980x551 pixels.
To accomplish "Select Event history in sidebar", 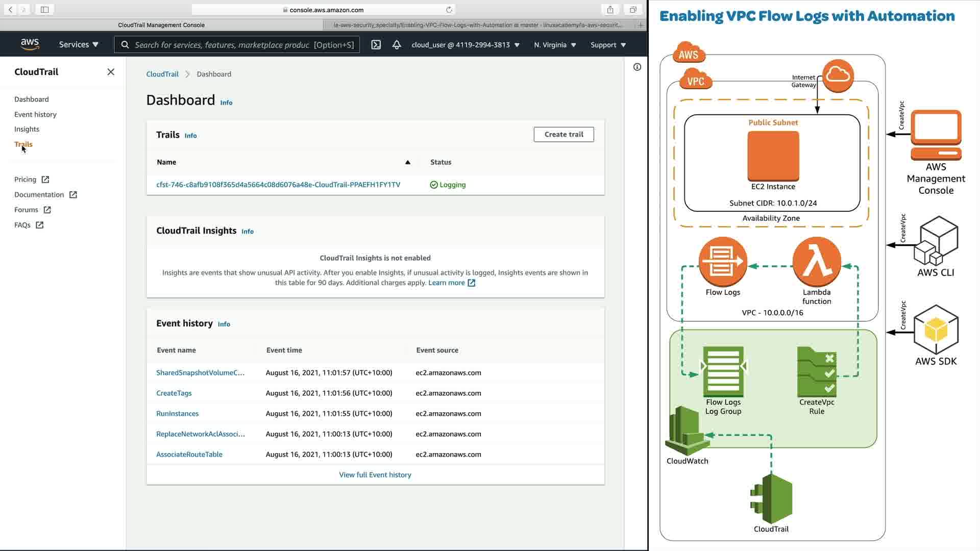I will pos(35,114).
